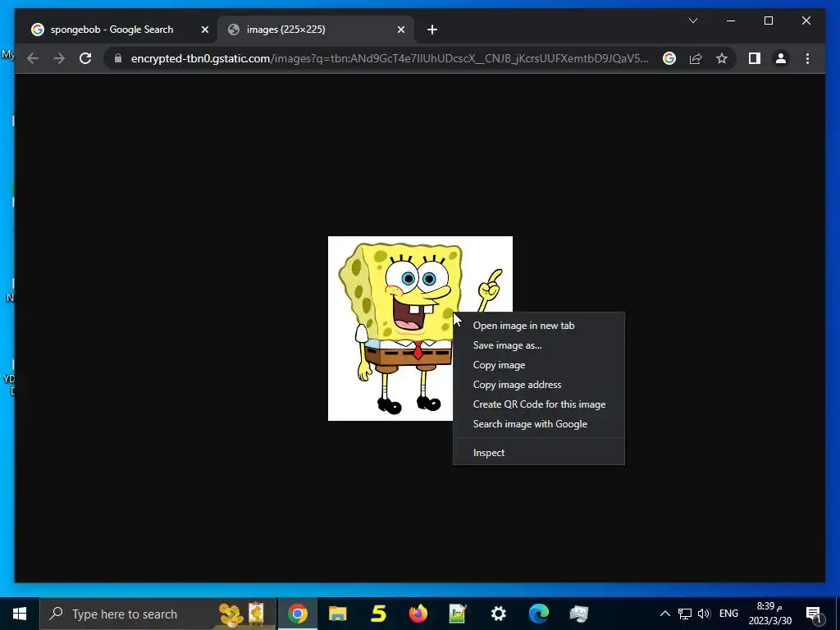Open File Explorer from taskbar

[337, 614]
